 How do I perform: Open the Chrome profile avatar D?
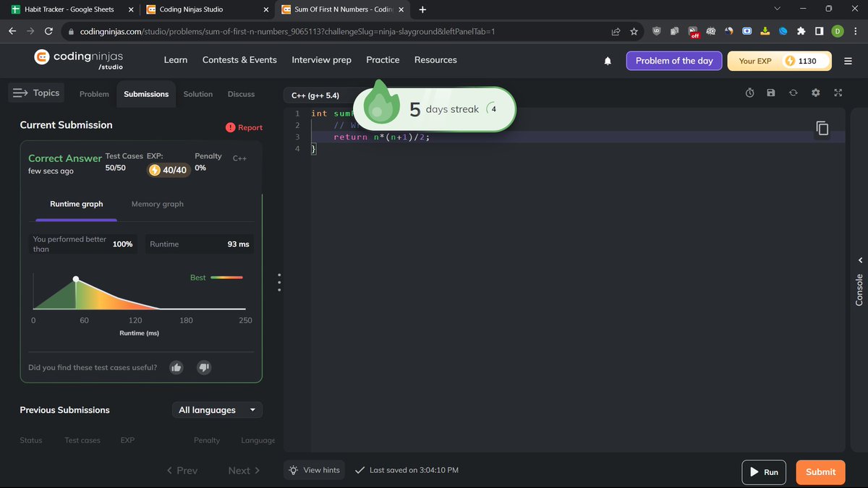pos(837,32)
